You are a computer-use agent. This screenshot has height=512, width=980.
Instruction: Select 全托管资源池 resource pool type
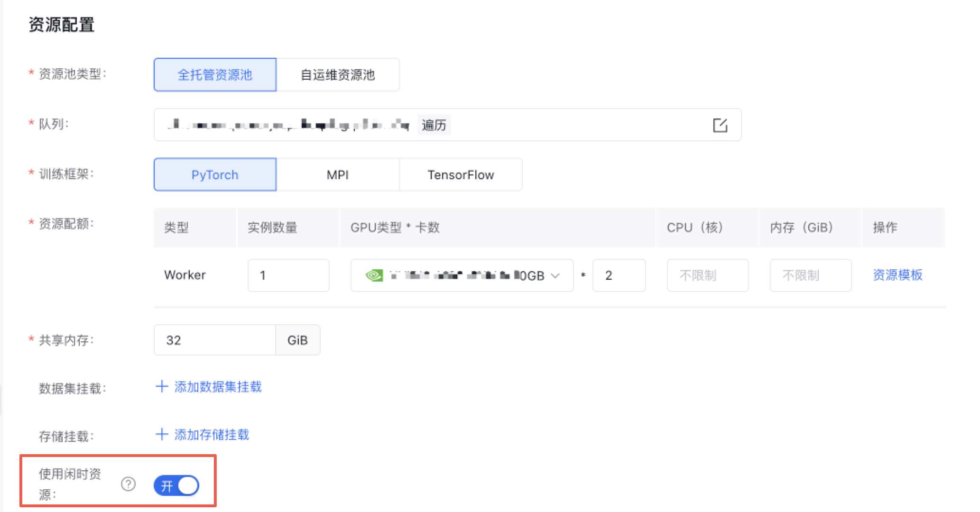point(215,75)
